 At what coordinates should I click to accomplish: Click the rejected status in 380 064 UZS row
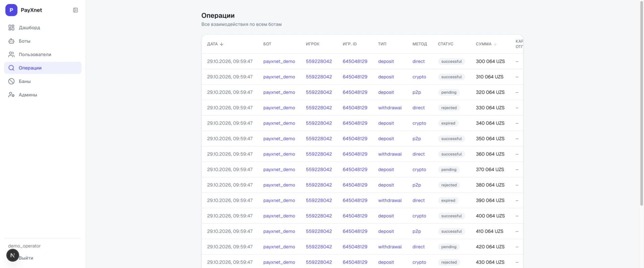pyautogui.click(x=449, y=185)
